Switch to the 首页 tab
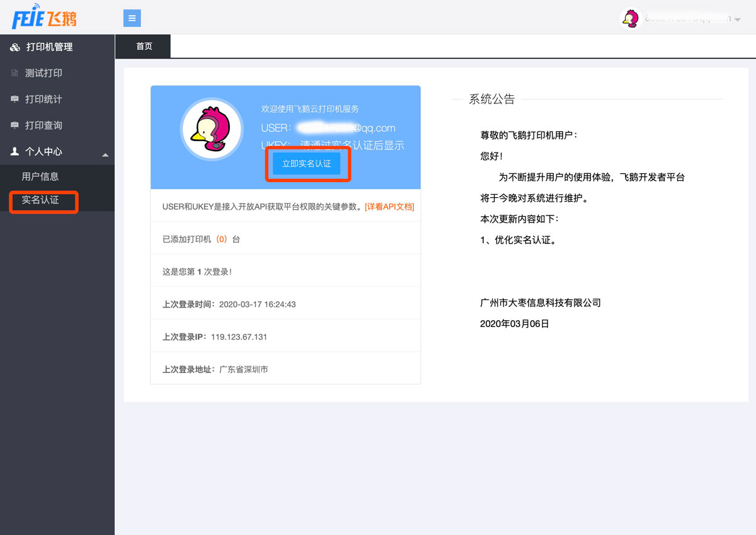This screenshot has height=535, width=756. coord(144,47)
